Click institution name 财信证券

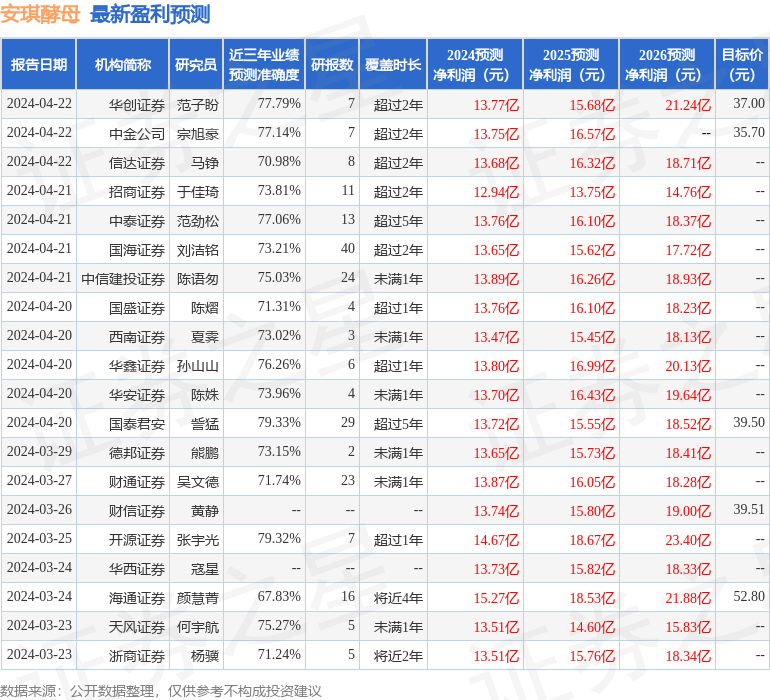137,510
